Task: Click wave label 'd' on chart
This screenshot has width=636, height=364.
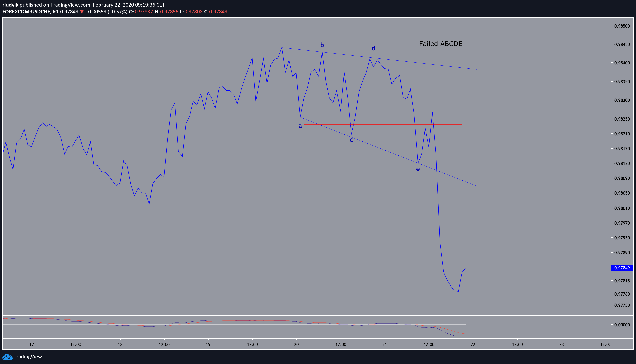Action: tap(373, 48)
